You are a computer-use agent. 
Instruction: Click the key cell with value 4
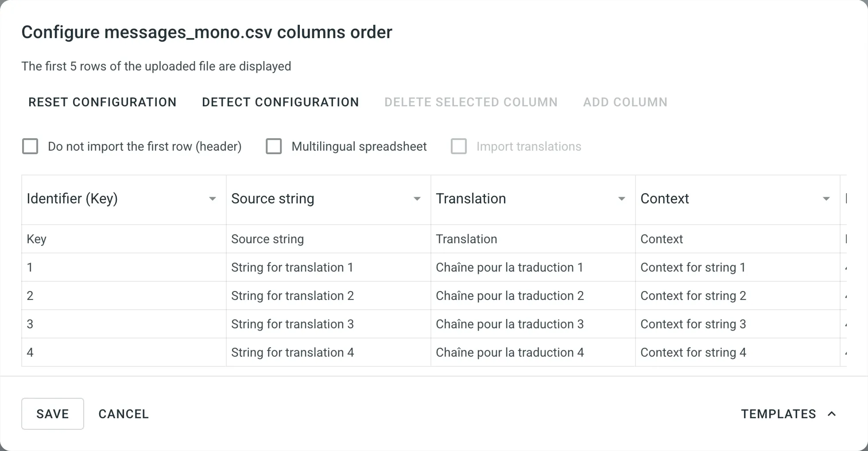[124, 352]
